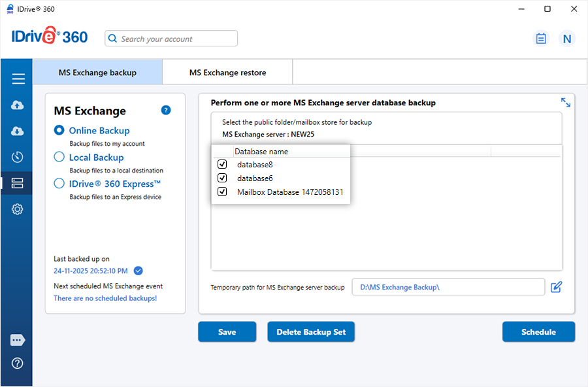
Task: Open the cloud restore sidebar icon
Action: [18, 131]
